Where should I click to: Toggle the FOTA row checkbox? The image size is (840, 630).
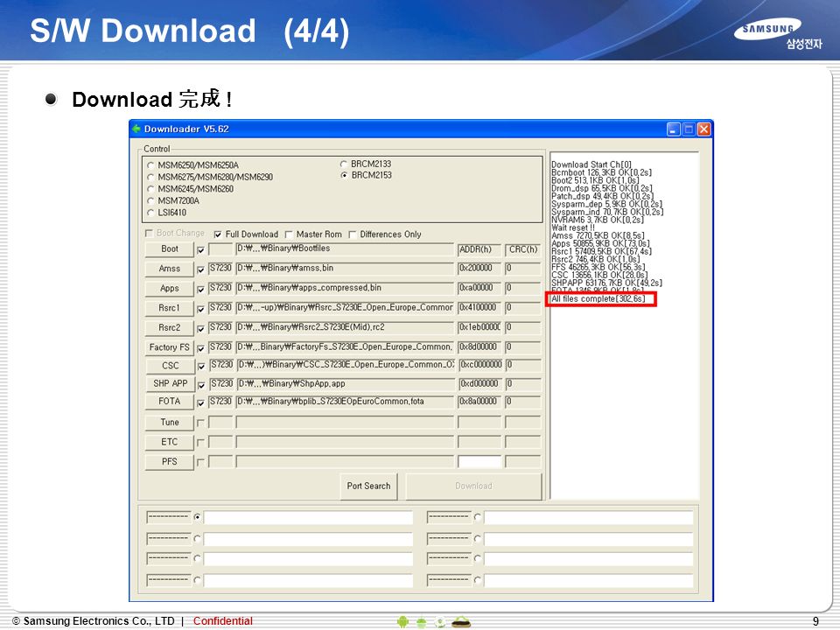pyautogui.click(x=201, y=402)
